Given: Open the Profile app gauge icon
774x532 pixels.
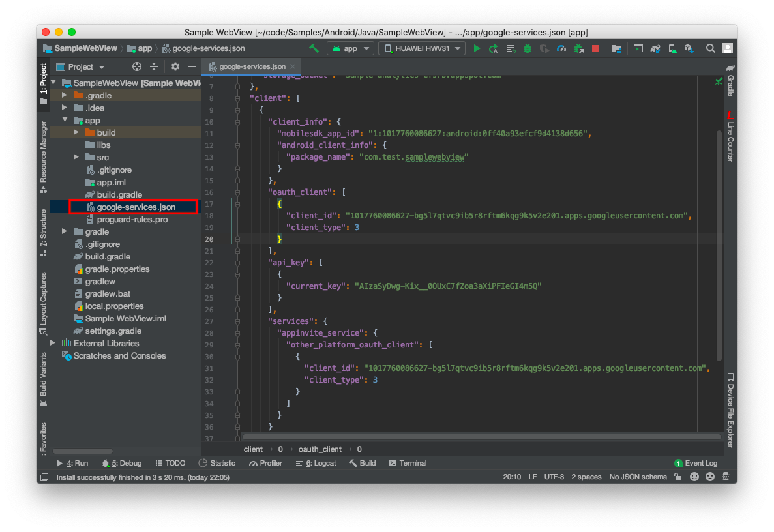Looking at the screenshot, I should (x=561, y=48).
